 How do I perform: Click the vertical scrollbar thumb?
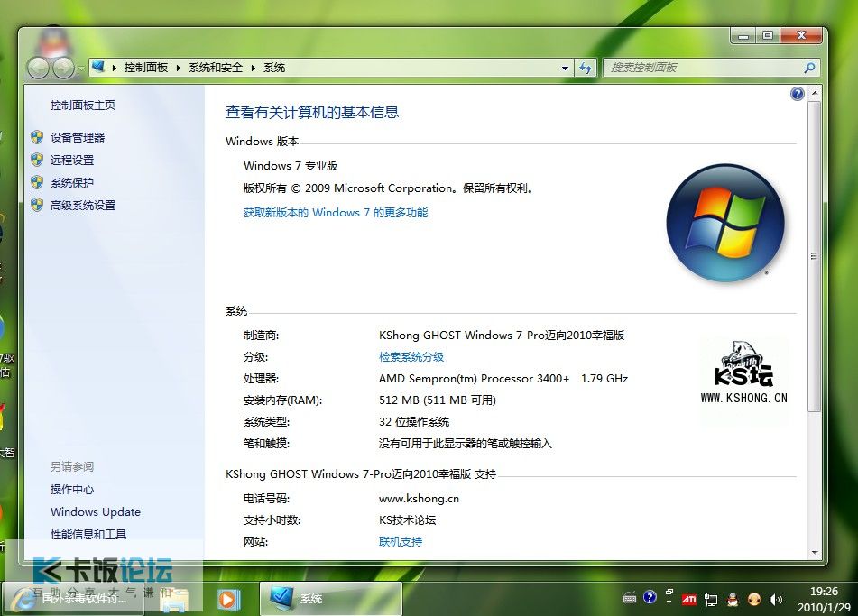(x=814, y=256)
